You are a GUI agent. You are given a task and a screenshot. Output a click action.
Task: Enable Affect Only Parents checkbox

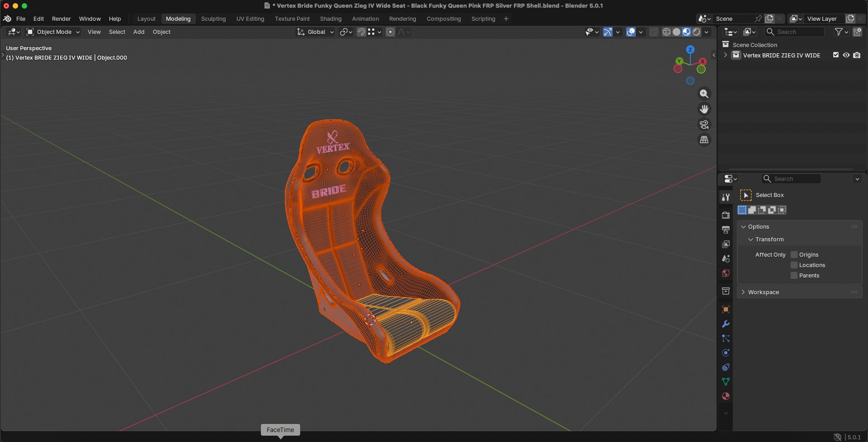pos(794,275)
